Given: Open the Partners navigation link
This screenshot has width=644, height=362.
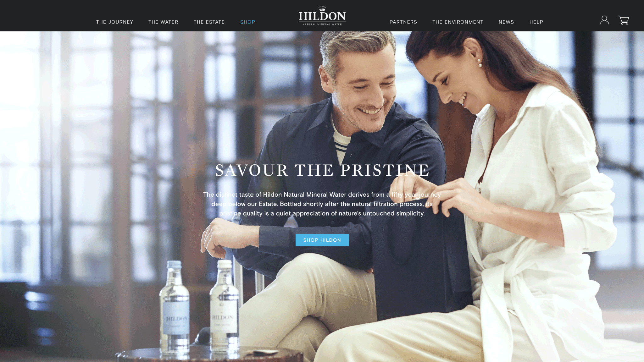Looking at the screenshot, I should coord(403,22).
